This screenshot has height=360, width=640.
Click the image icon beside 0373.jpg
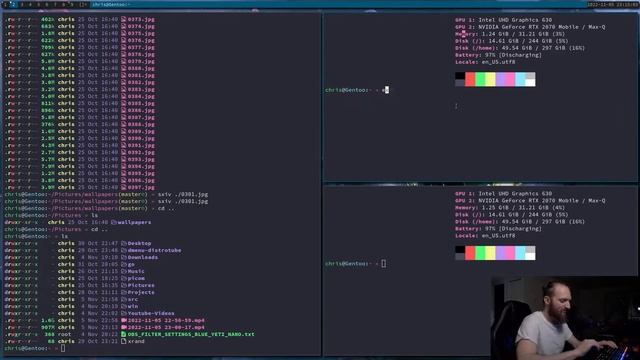point(124,19)
